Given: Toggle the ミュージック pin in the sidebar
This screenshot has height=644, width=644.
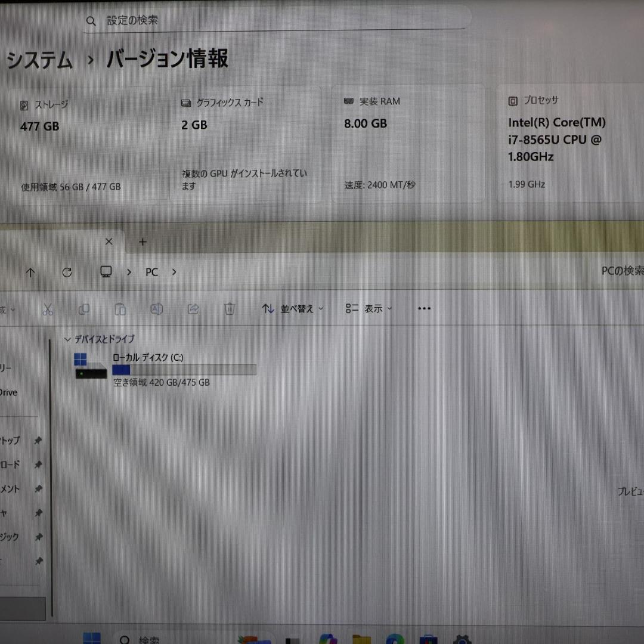Looking at the screenshot, I should point(38,537).
